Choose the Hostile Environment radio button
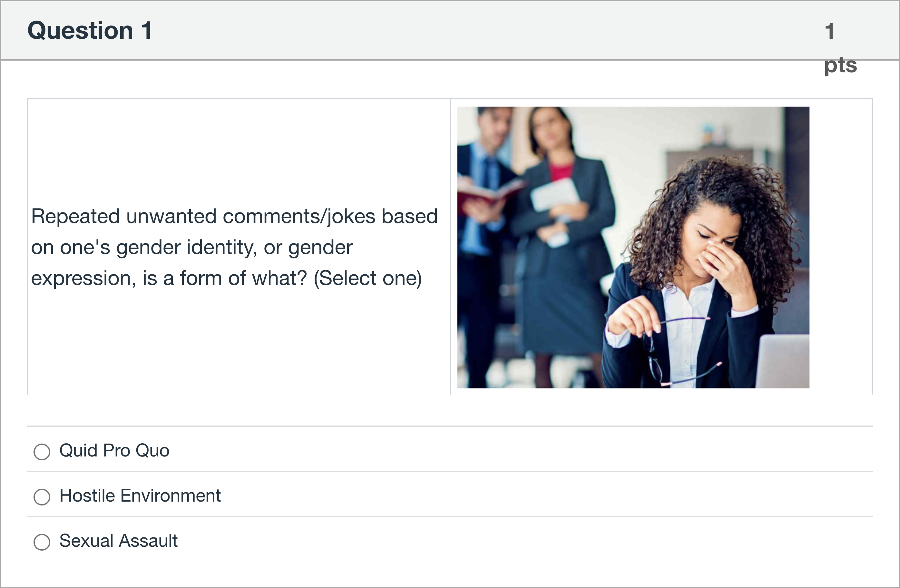This screenshot has height=588, width=900. 42,496
